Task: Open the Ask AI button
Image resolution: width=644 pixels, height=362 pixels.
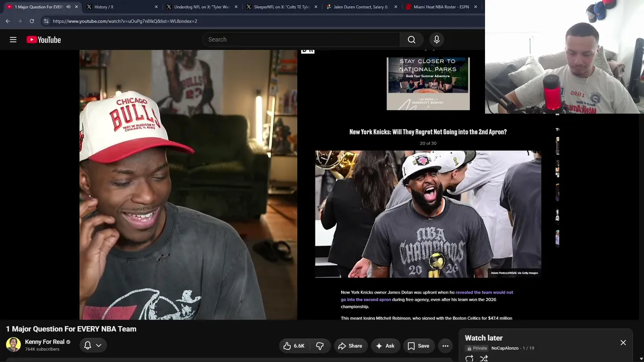Action: pos(385,346)
